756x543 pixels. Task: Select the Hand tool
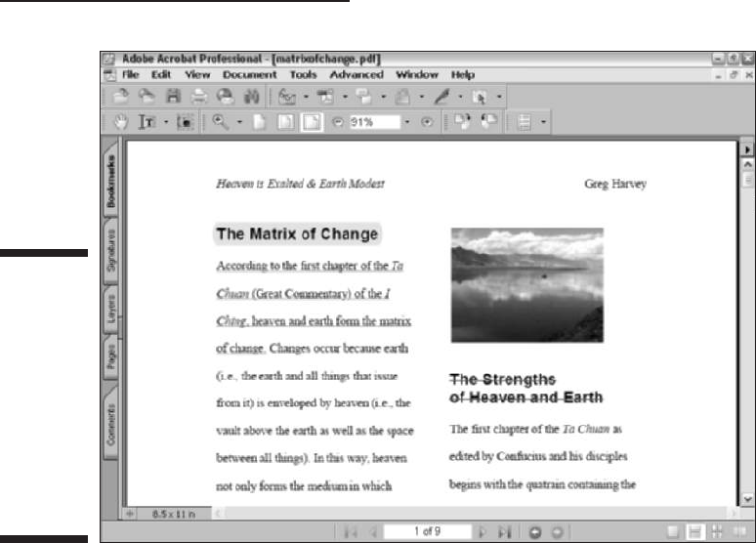coord(121,122)
